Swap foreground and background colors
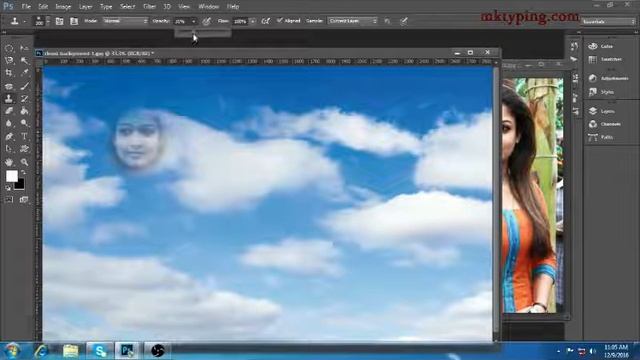The width and height of the screenshot is (640, 360). point(24,173)
